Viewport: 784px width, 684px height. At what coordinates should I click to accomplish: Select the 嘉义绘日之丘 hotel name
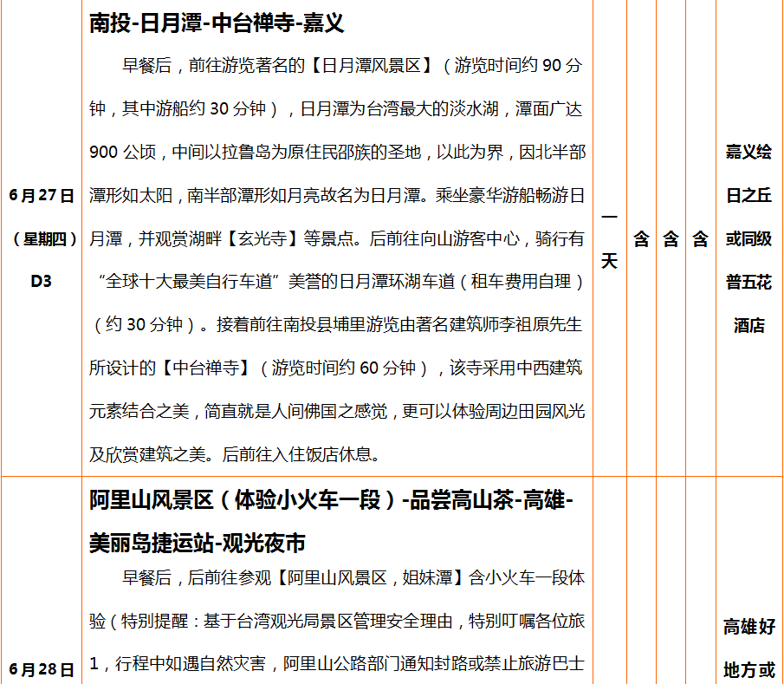coord(749,173)
